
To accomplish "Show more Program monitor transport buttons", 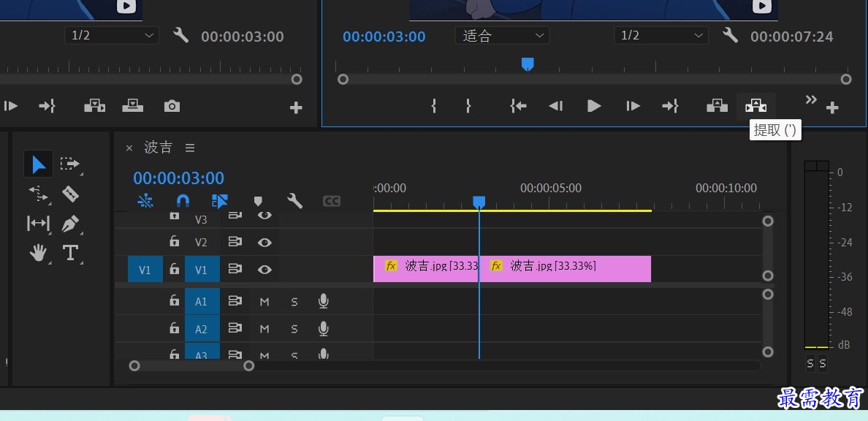I will 811,99.
